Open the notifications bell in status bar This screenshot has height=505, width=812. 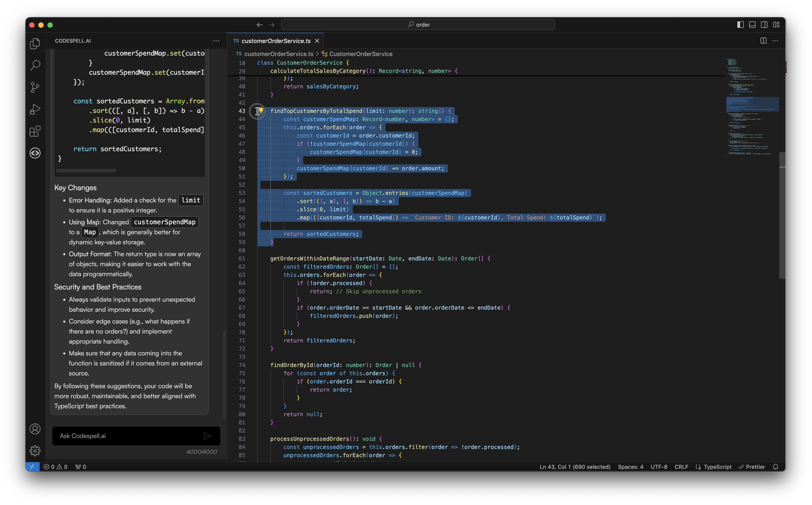(775, 467)
